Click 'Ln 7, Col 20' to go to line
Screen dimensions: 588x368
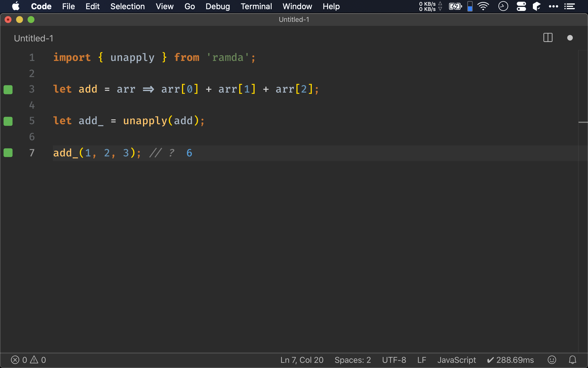point(302,360)
